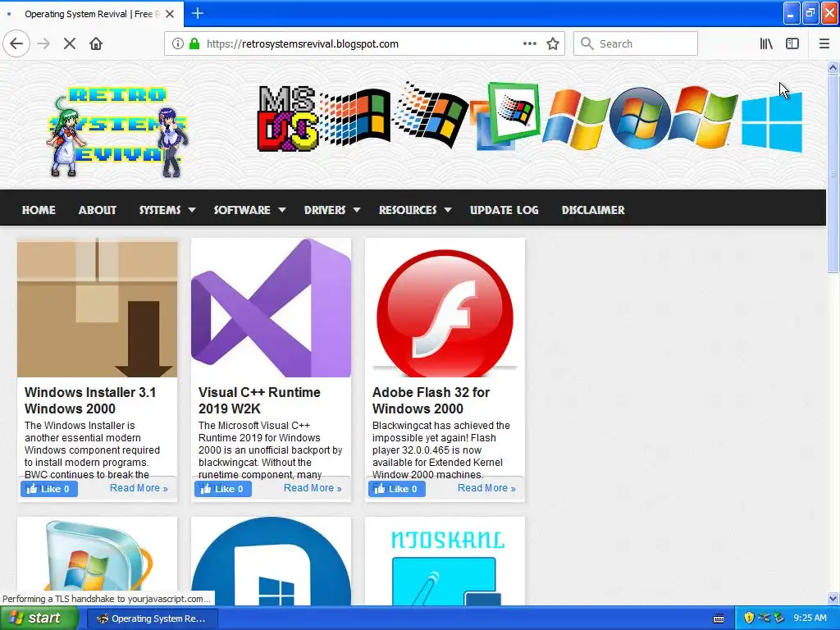This screenshot has width=840, height=630.
Task: Click the green padlock security icon
Action: (x=194, y=43)
